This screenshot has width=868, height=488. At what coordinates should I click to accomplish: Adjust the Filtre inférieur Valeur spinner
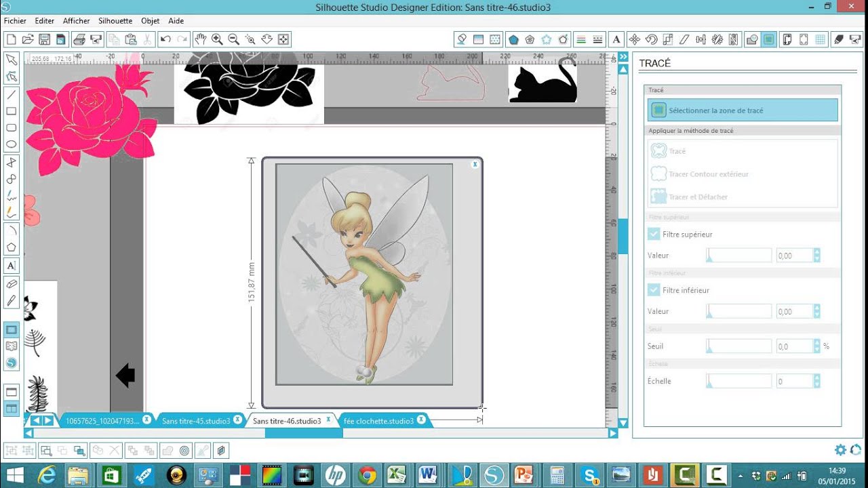tap(816, 311)
